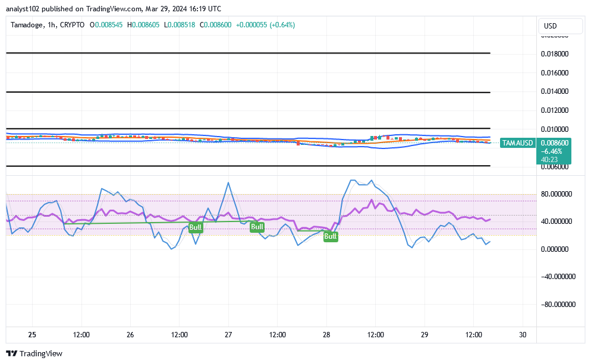Click the horizontal line at 0.014000

tap(248, 92)
